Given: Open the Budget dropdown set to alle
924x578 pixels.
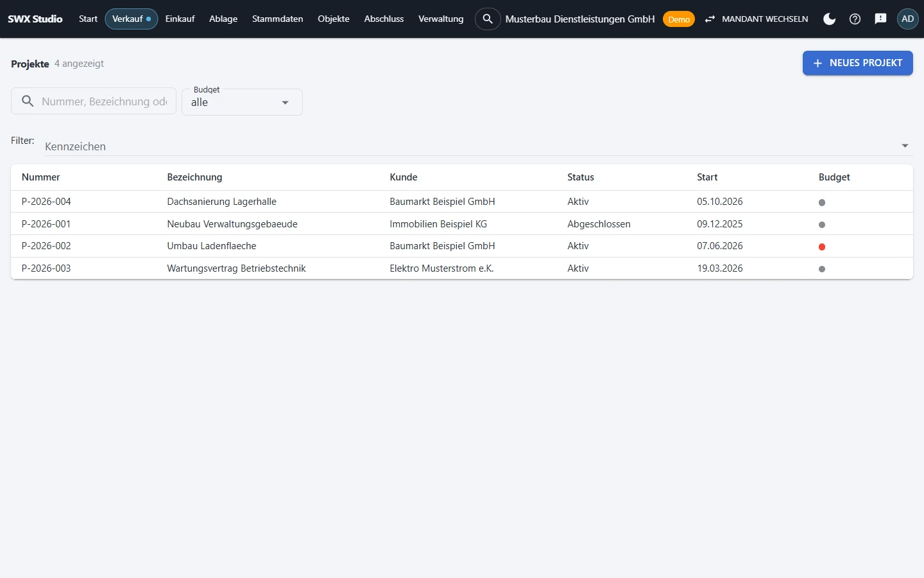Looking at the screenshot, I should point(242,102).
